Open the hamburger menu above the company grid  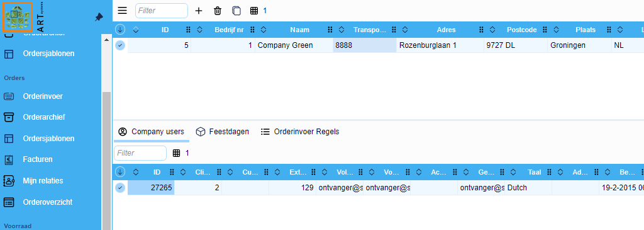point(123,11)
